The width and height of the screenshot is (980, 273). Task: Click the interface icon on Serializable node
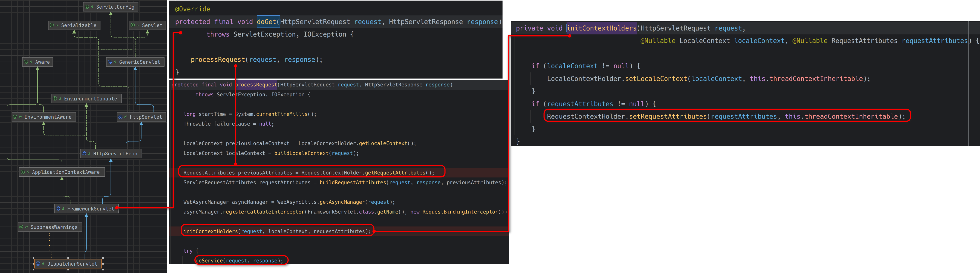pyautogui.click(x=52, y=25)
